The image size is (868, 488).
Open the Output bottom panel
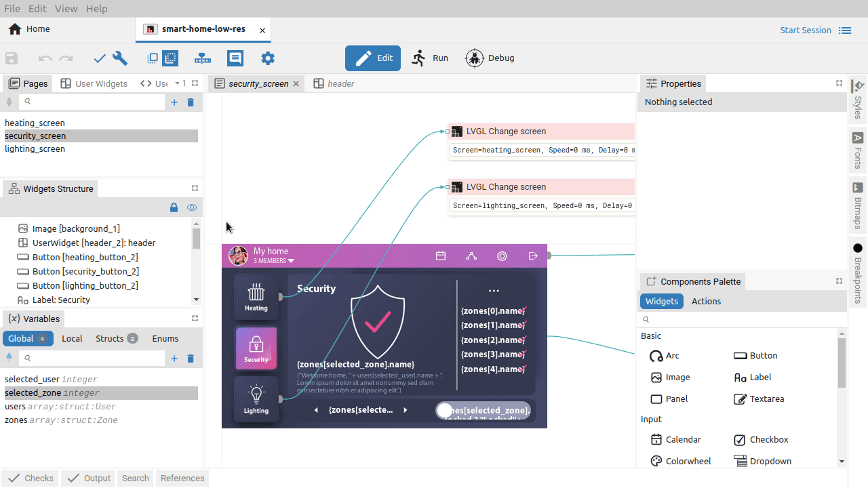pyautogui.click(x=89, y=479)
